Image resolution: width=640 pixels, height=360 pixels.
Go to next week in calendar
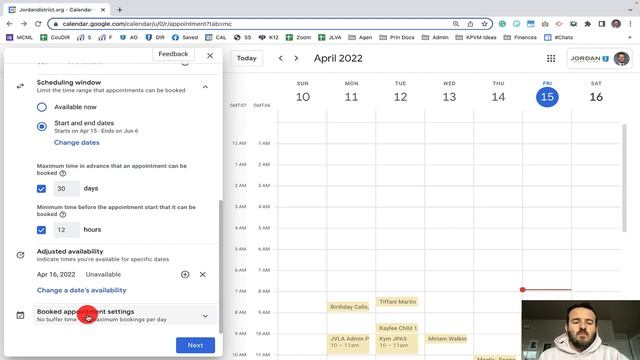coord(296,58)
